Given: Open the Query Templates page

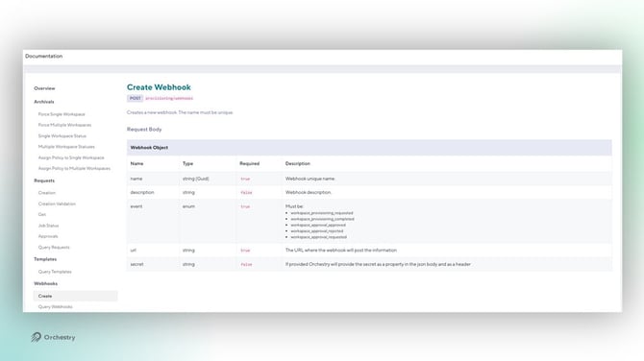Looking at the screenshot, I should pyautogui.click(x=55, y=272).
